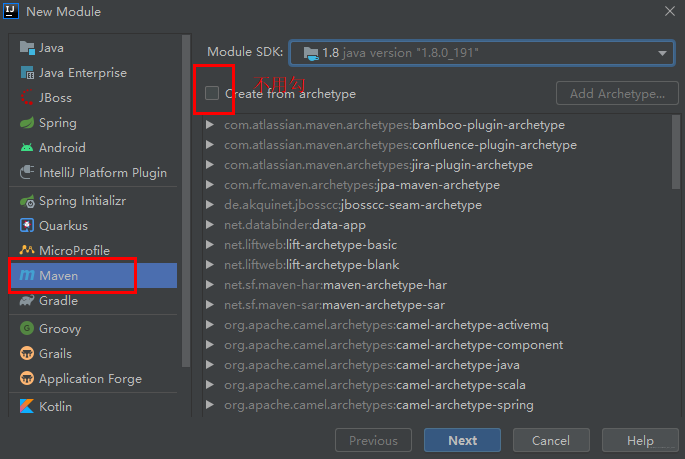Open the Module SDK dropdown arrow
The width and height of the screenshot is (685, 459).
pyautogui.click(x=662, y=53)
